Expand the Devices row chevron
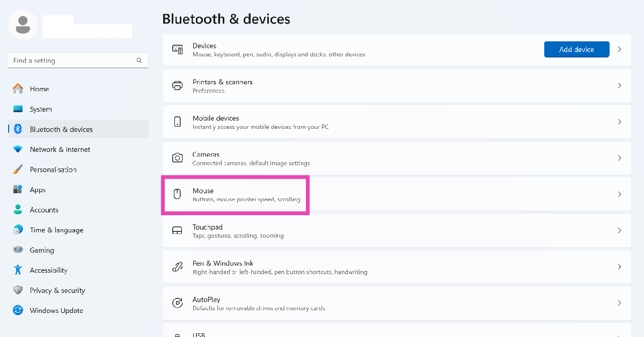This screenshot has height=337, width=644. pyautogui.click(x=619, y=49)
